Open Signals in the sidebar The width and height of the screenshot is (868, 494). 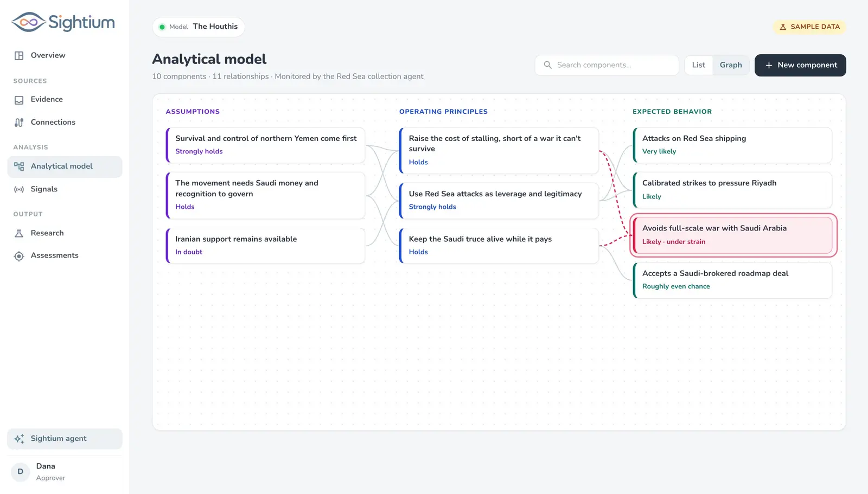[x=65, y=189]
